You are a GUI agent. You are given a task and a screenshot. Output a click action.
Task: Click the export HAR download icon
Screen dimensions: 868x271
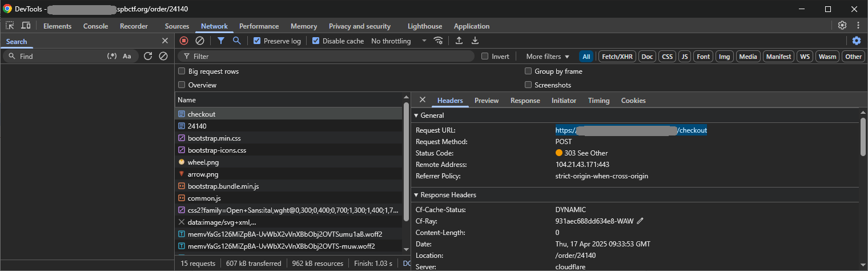coord(475,41)
